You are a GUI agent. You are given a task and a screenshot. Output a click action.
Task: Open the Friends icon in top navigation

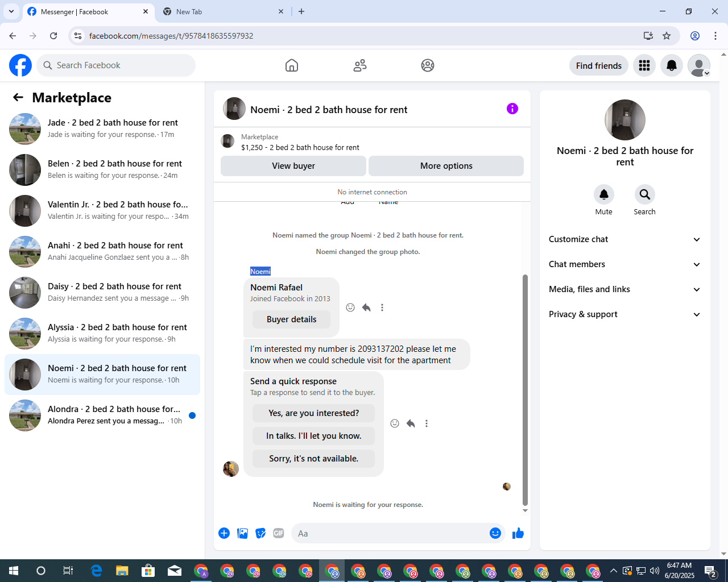[360, 65]
